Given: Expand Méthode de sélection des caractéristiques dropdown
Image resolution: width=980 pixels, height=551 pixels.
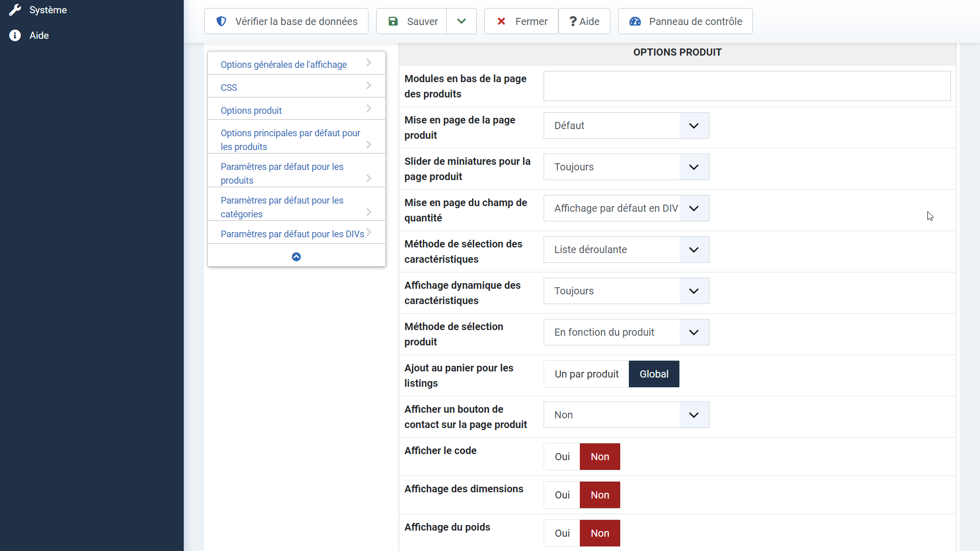Looking at the screenshot, I should pyautogui.click(x=626, y=249).
